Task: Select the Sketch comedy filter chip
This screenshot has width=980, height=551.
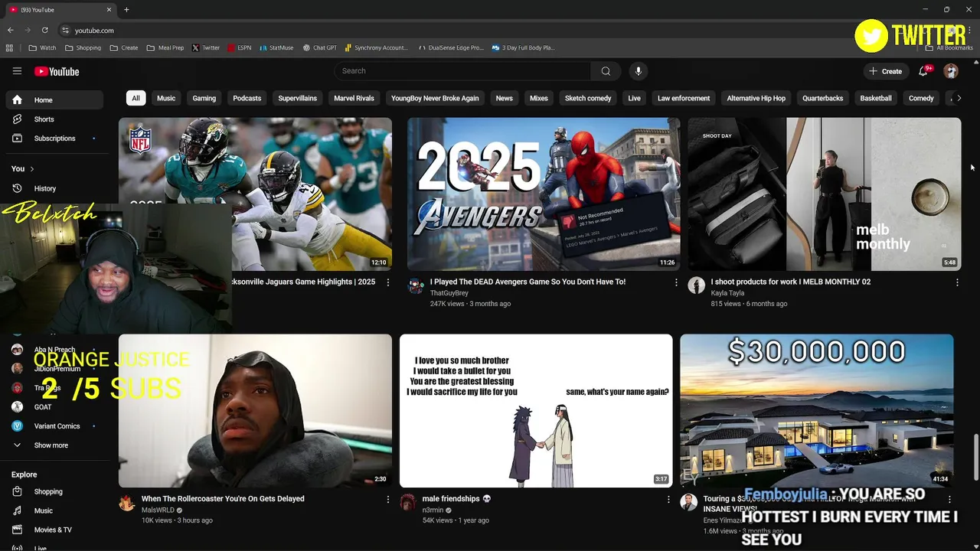Action: click(x=588, y=98)
